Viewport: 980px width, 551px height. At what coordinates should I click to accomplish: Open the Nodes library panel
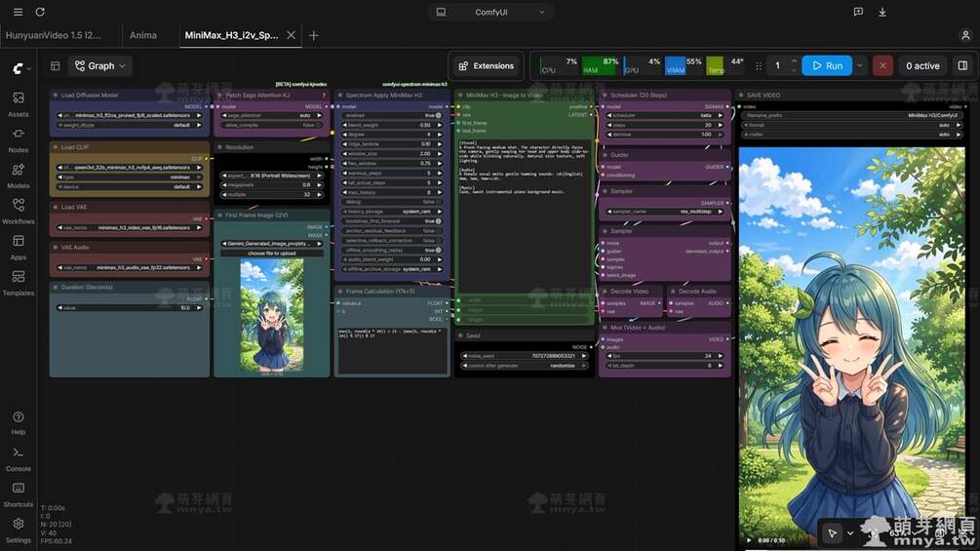(19, 139)
